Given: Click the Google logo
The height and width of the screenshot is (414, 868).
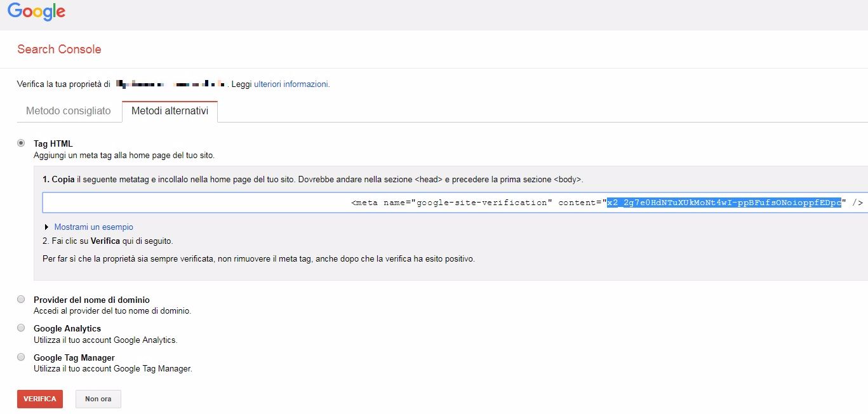Looking at the screenshot, I should 36,12.
